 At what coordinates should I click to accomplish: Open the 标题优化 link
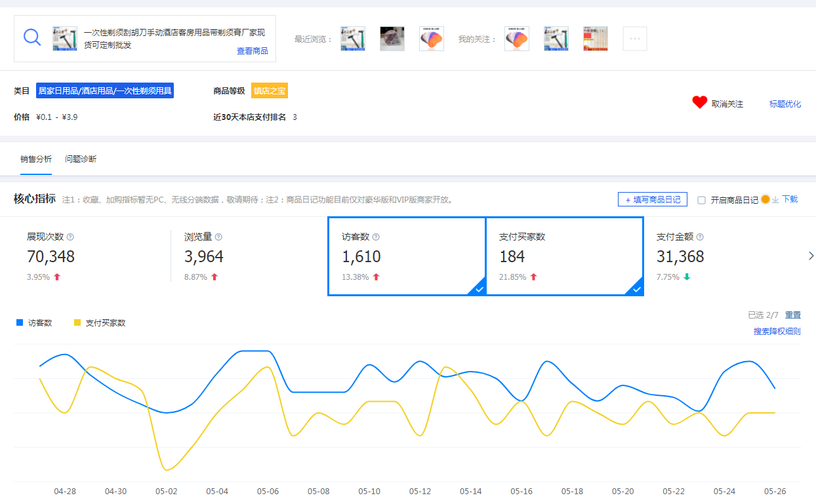785,104
